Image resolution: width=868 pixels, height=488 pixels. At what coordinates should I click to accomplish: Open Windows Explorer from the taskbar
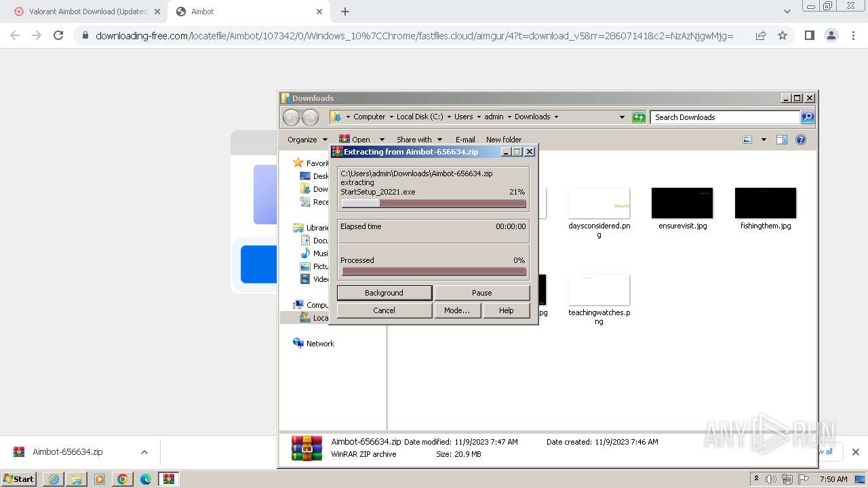77,479
